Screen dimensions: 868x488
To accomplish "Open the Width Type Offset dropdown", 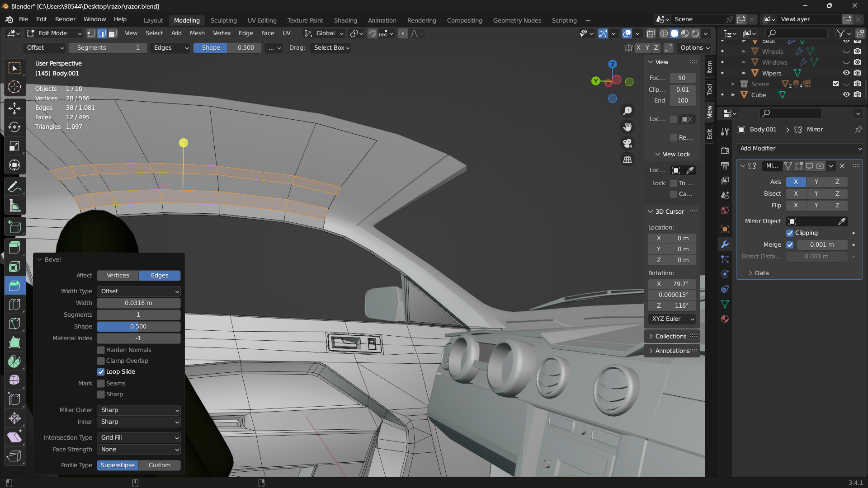I will coord(138,291).
